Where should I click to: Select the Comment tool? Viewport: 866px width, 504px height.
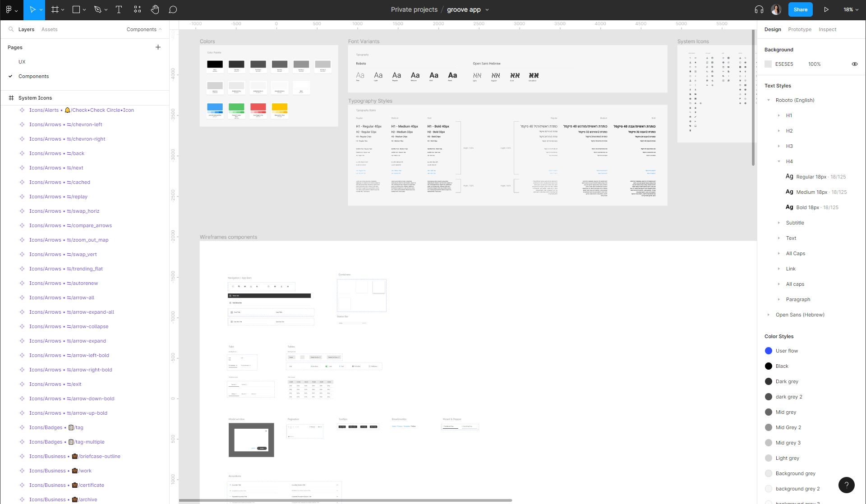click(x=173, y=9)
